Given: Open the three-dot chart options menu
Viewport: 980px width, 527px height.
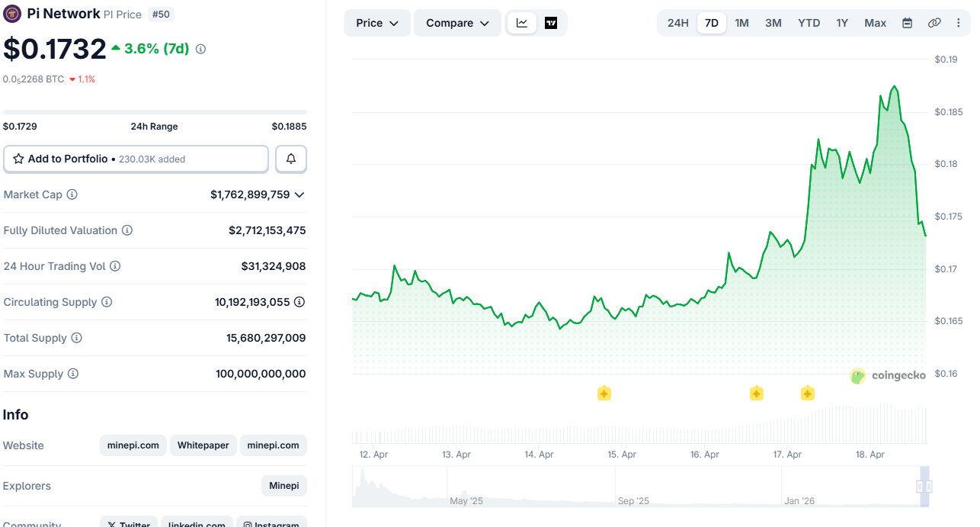Looking at the screenshot, I should coord(958,23).
